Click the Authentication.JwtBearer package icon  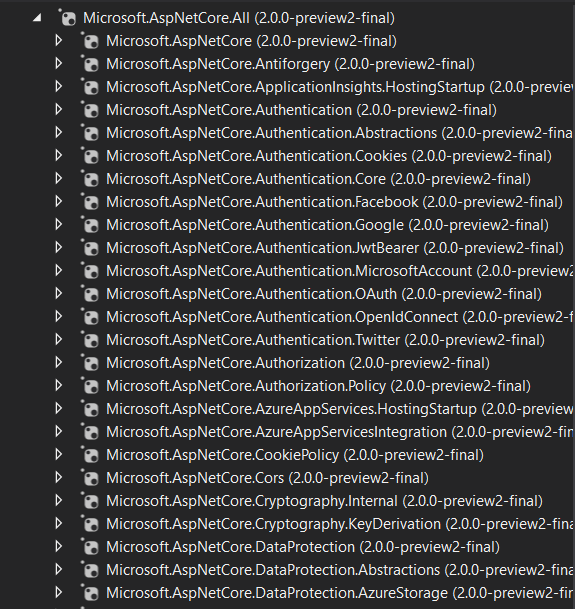pyautogui.click(x=90, y=247)
